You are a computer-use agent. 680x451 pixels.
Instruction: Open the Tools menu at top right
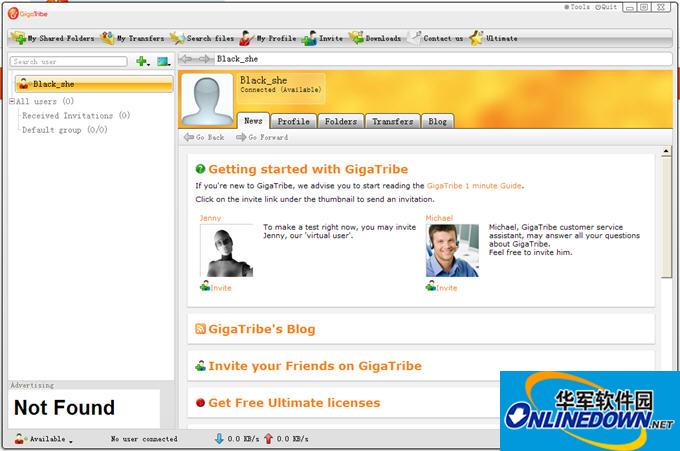579,7
